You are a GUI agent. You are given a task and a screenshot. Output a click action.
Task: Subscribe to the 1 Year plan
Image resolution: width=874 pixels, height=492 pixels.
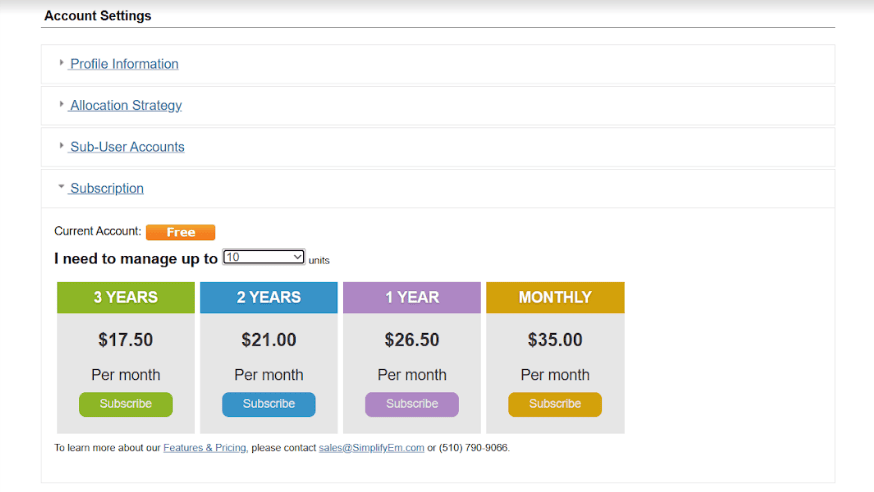pos(412,404)
